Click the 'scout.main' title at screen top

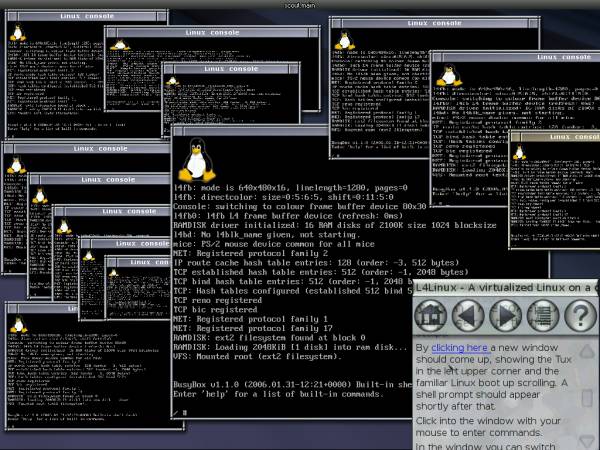(300, 5)
